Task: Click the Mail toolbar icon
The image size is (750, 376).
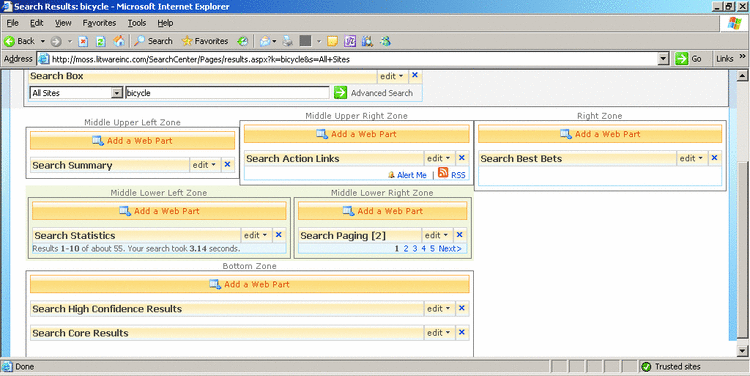Action: pos(265,42)
